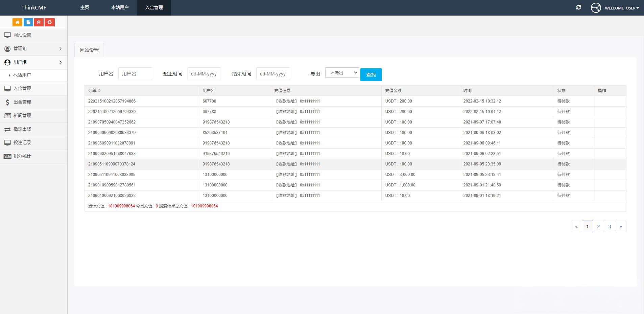The height and width of the screenshot is (314, 644).
Task: Click the VISA card icon beside 积分统计
Action: coord(7,156)
